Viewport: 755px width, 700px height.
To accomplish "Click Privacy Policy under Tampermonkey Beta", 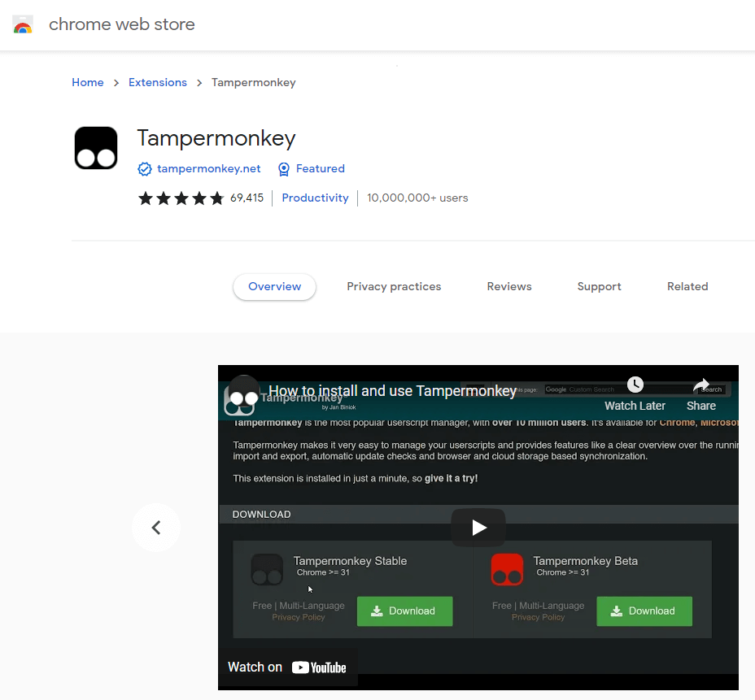I will [539, 617].
